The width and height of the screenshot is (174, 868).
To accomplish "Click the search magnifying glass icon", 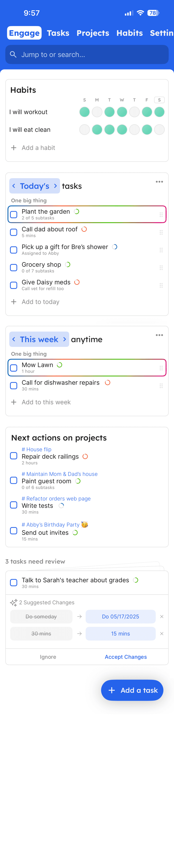I will pyautogui.click(x=13, y=54).
